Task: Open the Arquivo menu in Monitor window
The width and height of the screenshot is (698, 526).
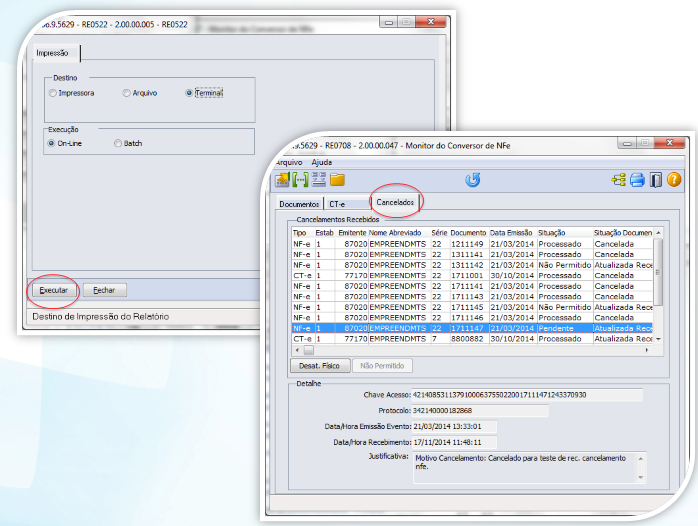Action: 288,162
